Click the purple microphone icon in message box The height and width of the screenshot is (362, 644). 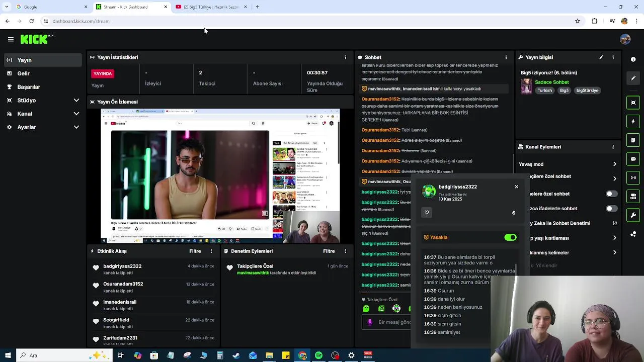[370, 322]
